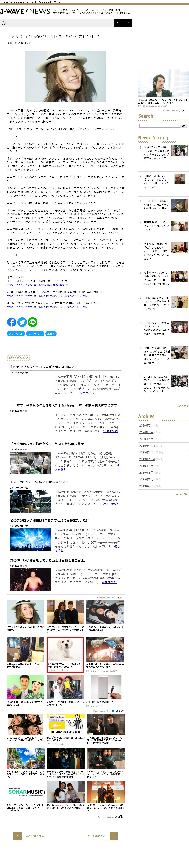Viewport: 189px width, 868px height.
Task: Share the article via LINE
Action: 32,322
